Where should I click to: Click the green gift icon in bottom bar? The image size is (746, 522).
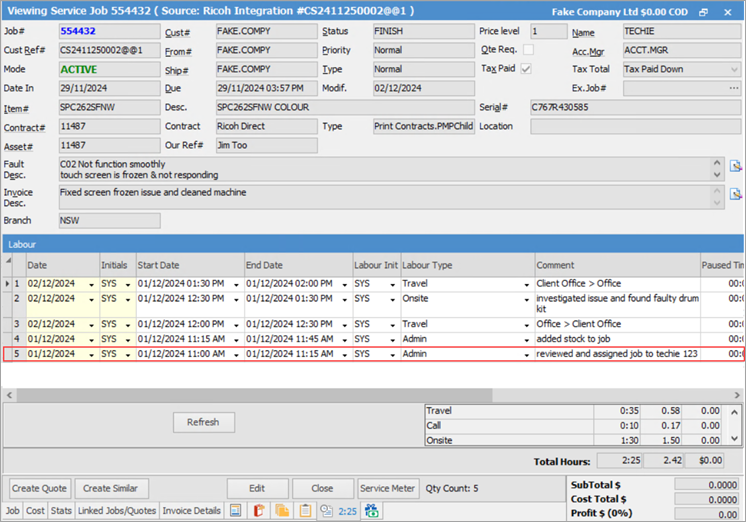[x=373, y=511]
